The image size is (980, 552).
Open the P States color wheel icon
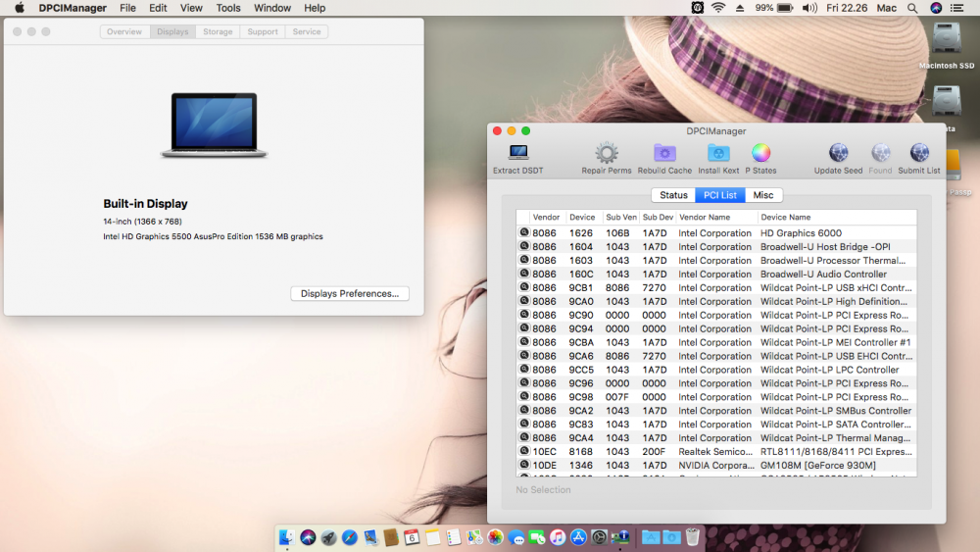[x=760, y=153]
